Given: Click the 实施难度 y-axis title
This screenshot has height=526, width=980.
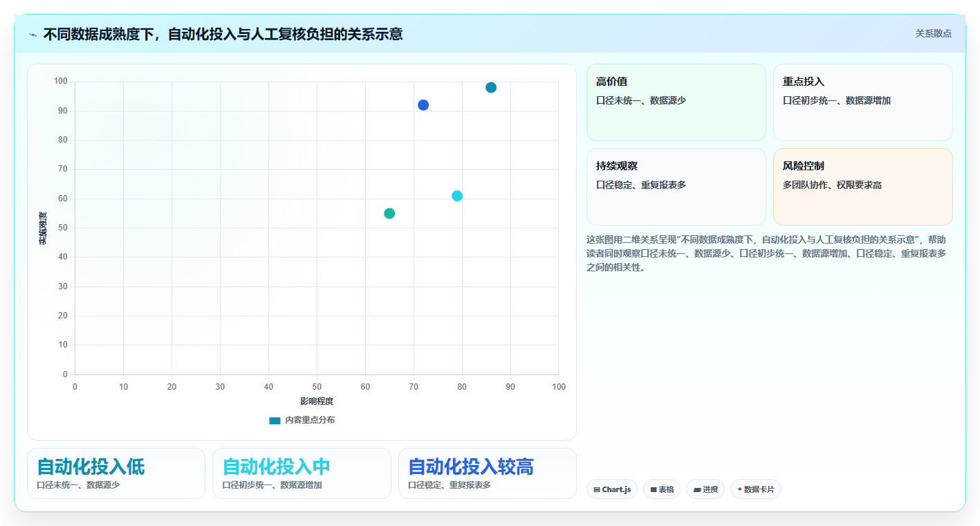Looking at the screenshot, I should point(43,228).
